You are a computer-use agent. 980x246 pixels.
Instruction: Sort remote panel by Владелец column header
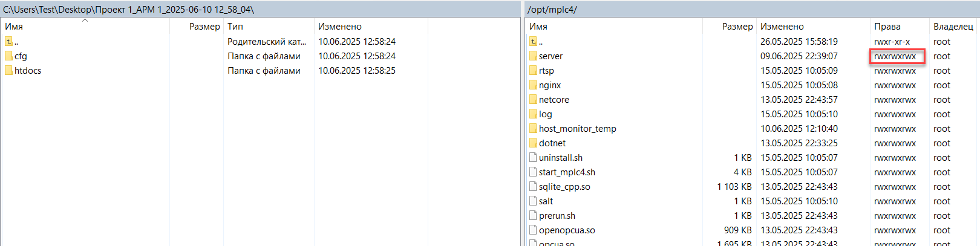tap(953, 27)
